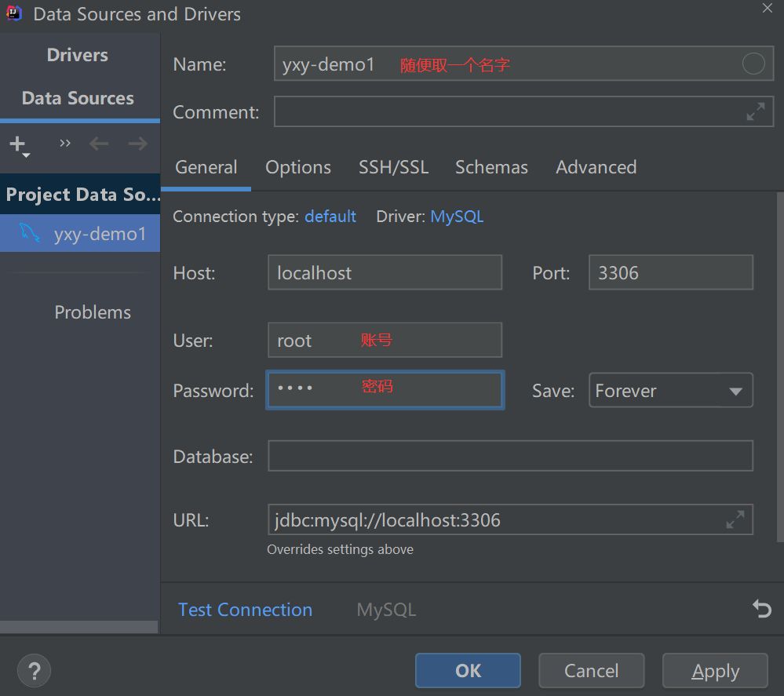Expand the Comment field editor
This screenshot has width=784, height=696.
point(755,111)
